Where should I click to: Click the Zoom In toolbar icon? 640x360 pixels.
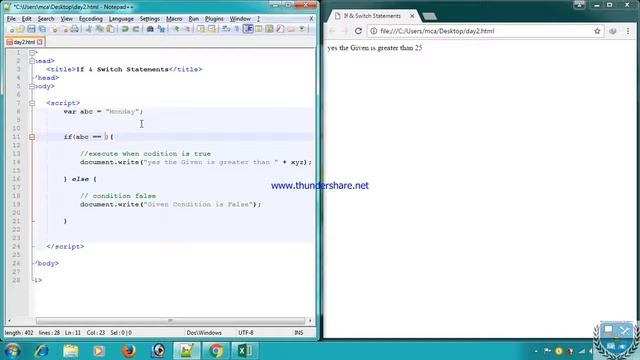point(177,29)
